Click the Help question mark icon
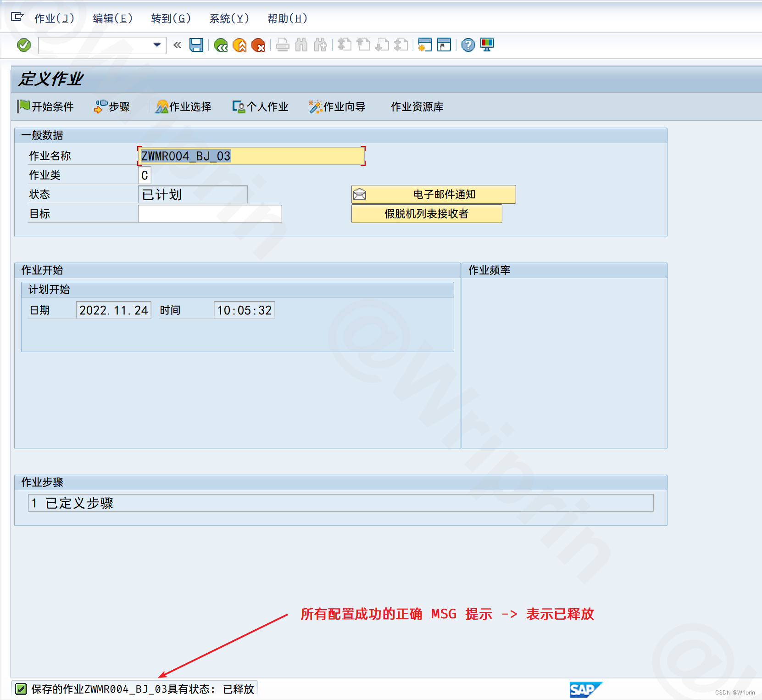 (467, 45)
